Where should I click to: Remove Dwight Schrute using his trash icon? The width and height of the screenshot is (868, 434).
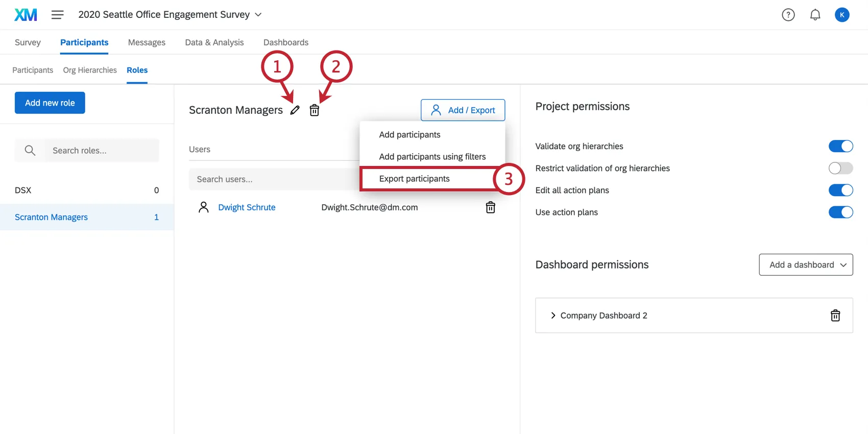click(x=490, y=207)
